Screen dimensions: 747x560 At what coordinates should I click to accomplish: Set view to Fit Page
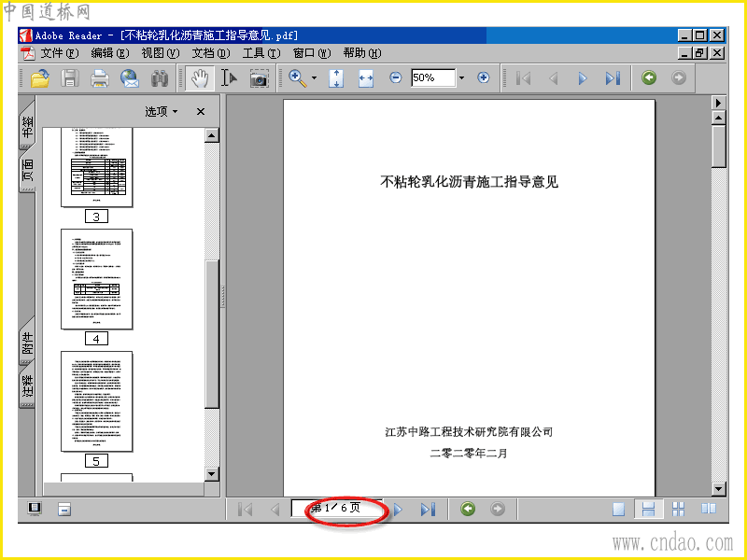pos(336,77)
